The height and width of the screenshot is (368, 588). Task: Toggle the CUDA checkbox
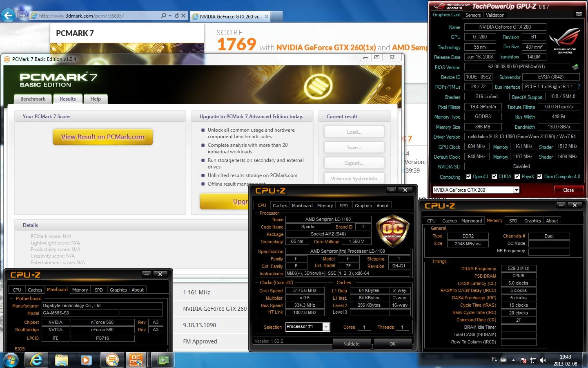click(494, 177)
